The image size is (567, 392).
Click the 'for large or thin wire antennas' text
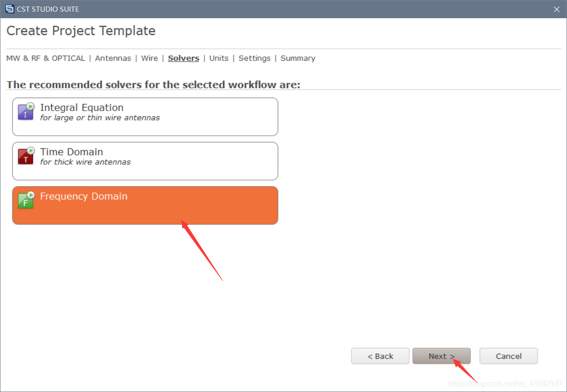100,118
